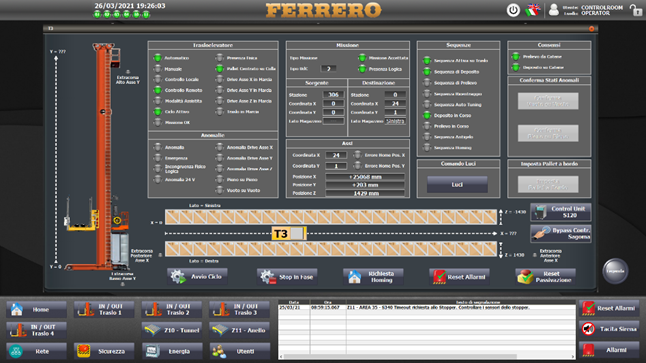Viewport: 646px width, 363px height.
Task: Open Control Unit 5120
Action: coord(561,212)
